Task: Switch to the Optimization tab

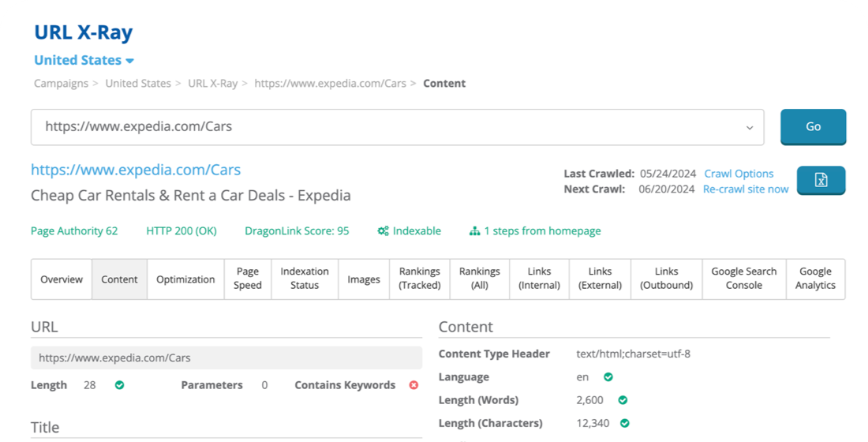Action: click(185, 279)
